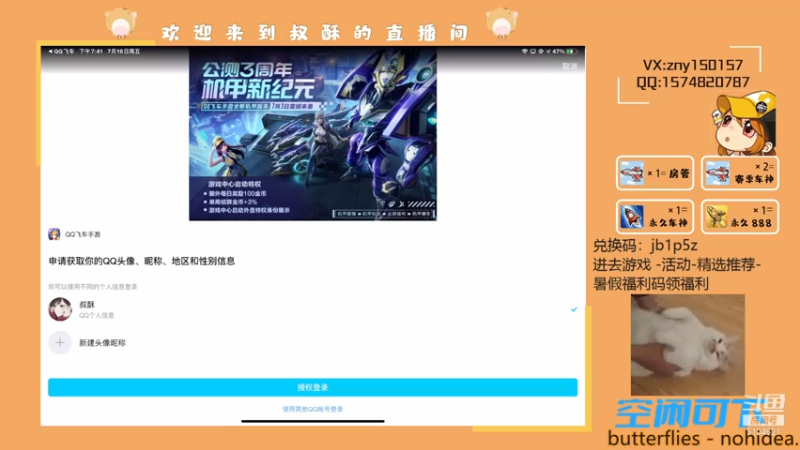Click the ◀ QQ飞车 back-to-app status bar item
The width and height of the screenshot is (800, 450).
pos(61,52)
